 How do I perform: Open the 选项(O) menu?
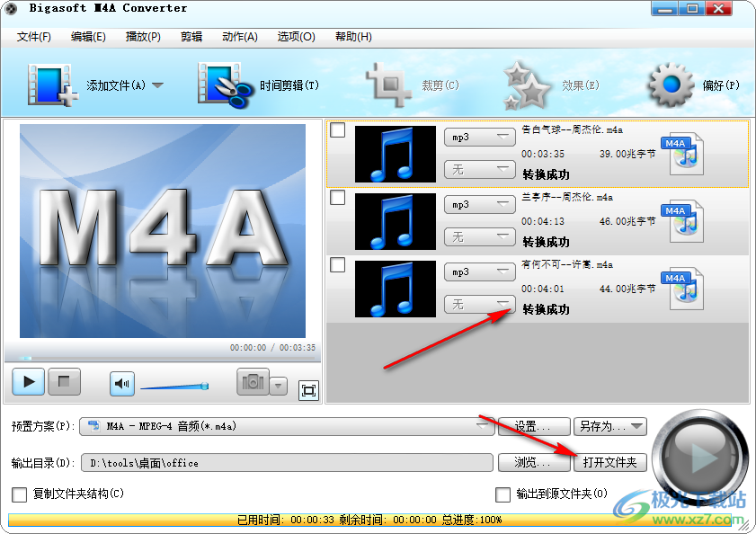(x=296, y=37)
